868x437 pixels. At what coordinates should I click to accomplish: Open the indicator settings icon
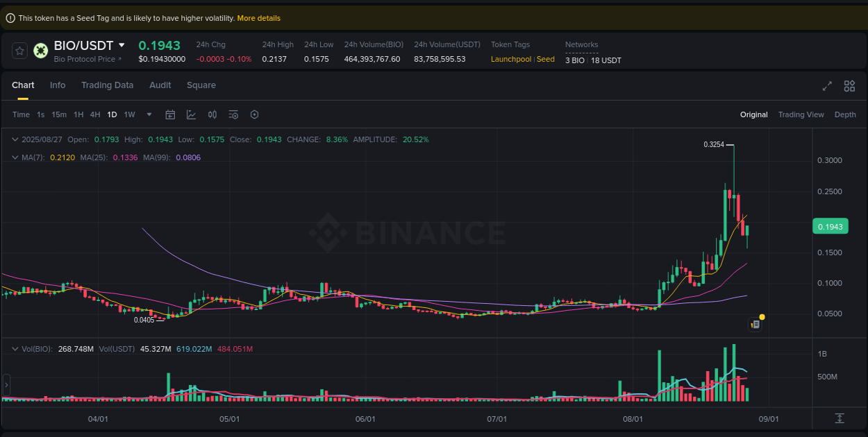pos(234,114)
